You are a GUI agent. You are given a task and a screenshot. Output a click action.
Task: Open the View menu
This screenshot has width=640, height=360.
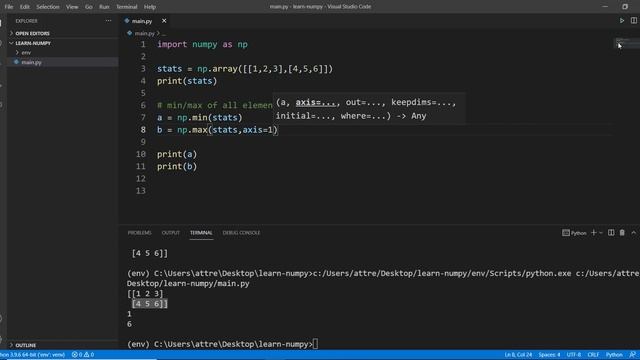(72, 7)
